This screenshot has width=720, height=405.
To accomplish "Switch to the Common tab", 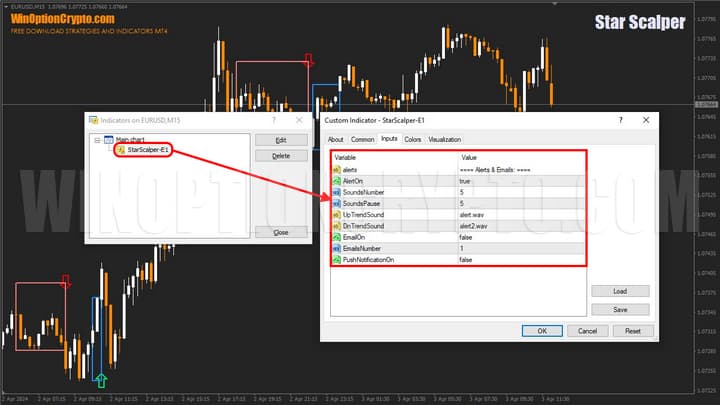I will coord(362,140).
